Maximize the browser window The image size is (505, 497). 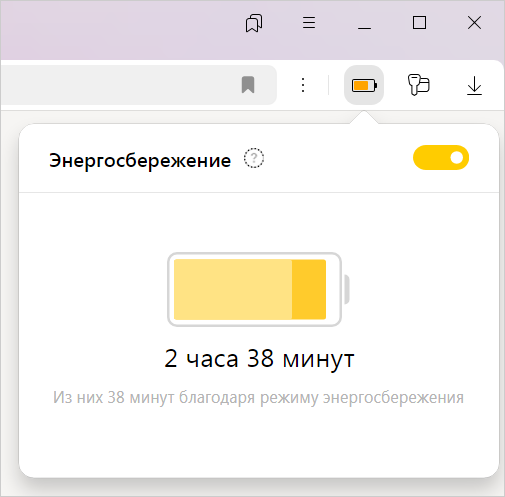coord(419,23)
